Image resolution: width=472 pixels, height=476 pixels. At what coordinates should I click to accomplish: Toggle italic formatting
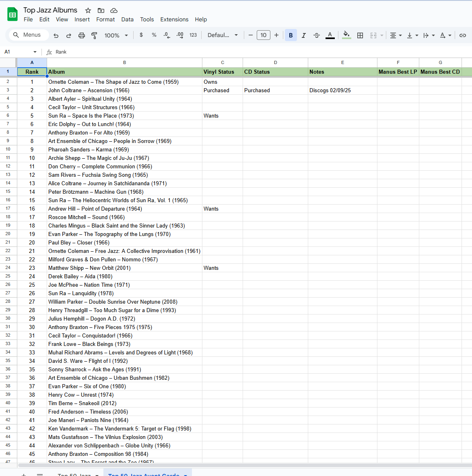pyautogui.click(x=304, y=35)
